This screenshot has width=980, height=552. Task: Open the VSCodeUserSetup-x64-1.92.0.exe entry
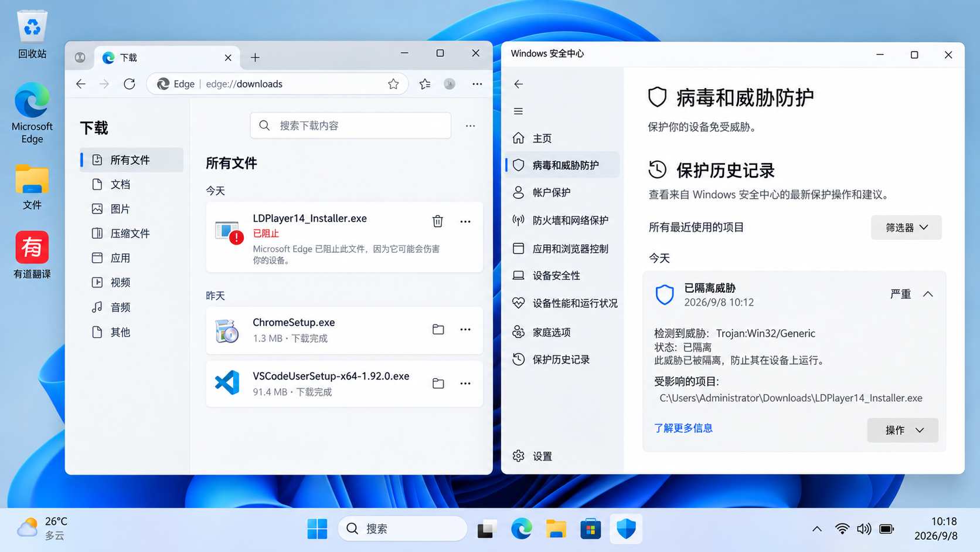[x=344, y=384]
